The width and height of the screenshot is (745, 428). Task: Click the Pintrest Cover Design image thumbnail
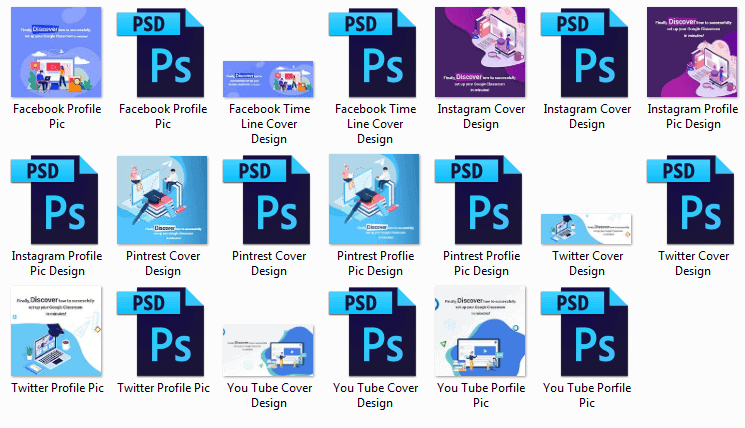(162, 199)
